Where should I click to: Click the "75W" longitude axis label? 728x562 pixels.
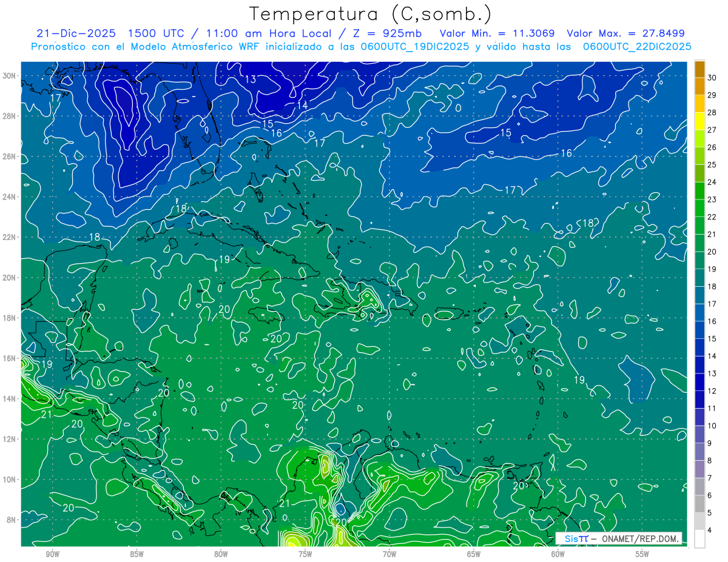(x=305, y=554)
